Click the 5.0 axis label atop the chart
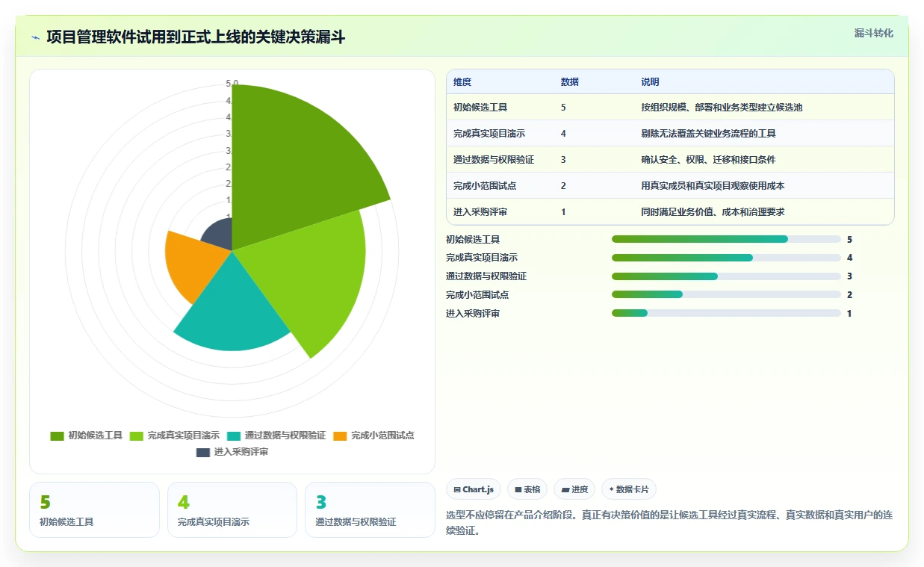924x567 pixels. [232, 83]
